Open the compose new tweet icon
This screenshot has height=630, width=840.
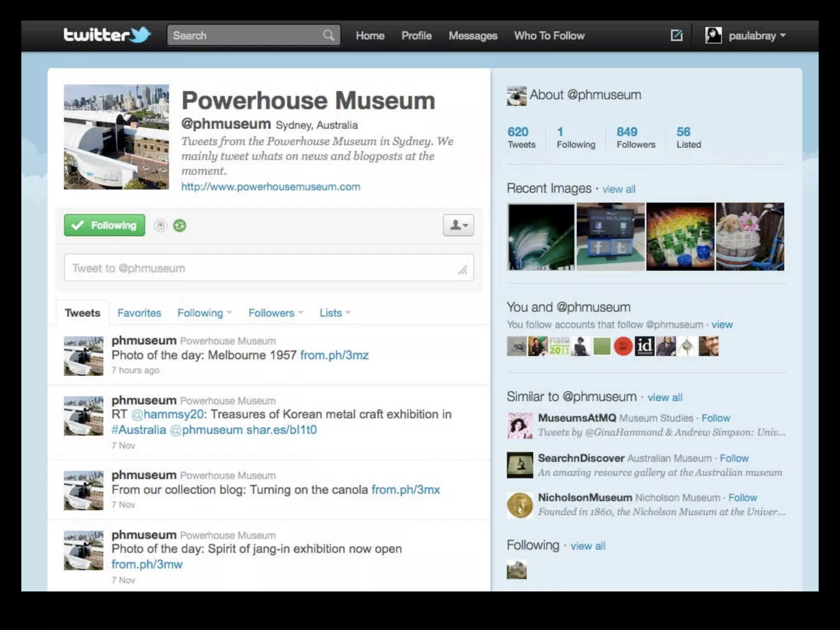[676, 35]
